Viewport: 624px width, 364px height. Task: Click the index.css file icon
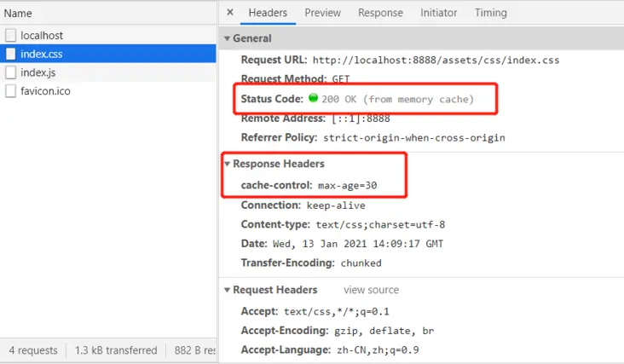click(11, 54)
